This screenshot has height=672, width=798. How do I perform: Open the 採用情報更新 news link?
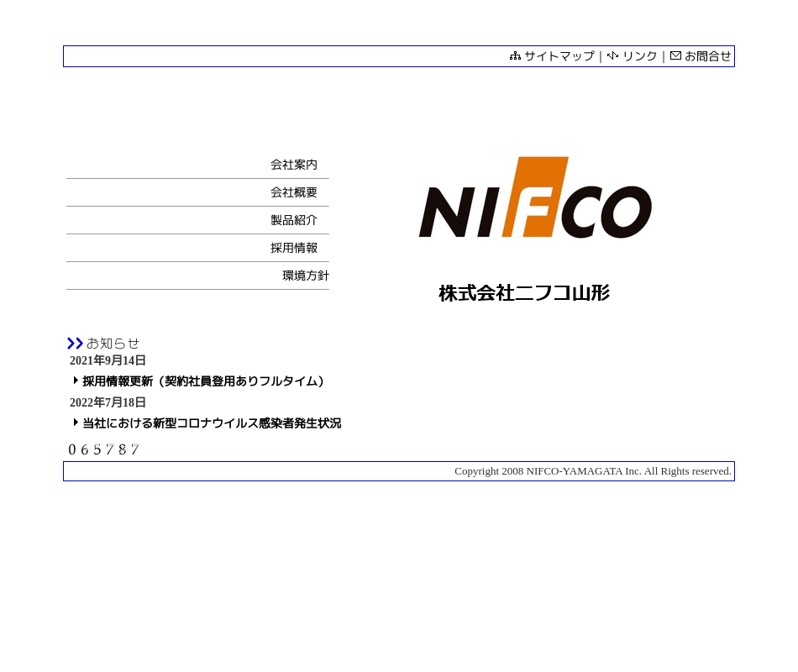click(205, 381)
